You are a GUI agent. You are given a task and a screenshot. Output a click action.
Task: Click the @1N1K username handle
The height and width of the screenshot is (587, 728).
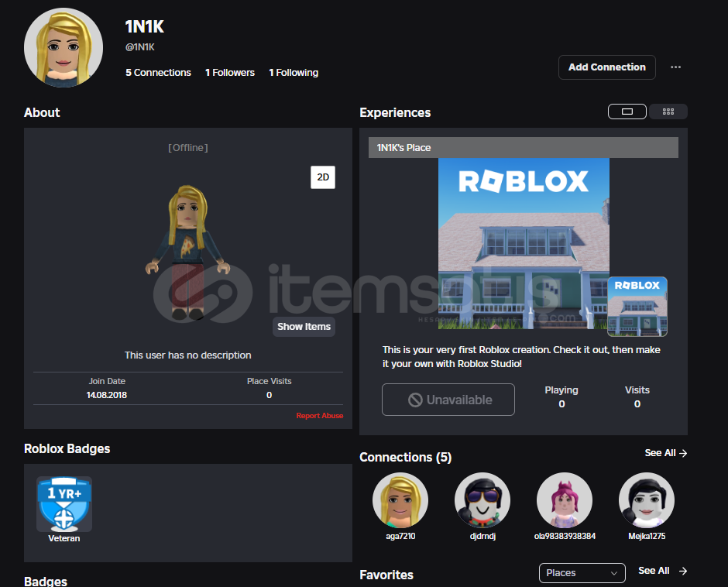[x=139, y=47]
